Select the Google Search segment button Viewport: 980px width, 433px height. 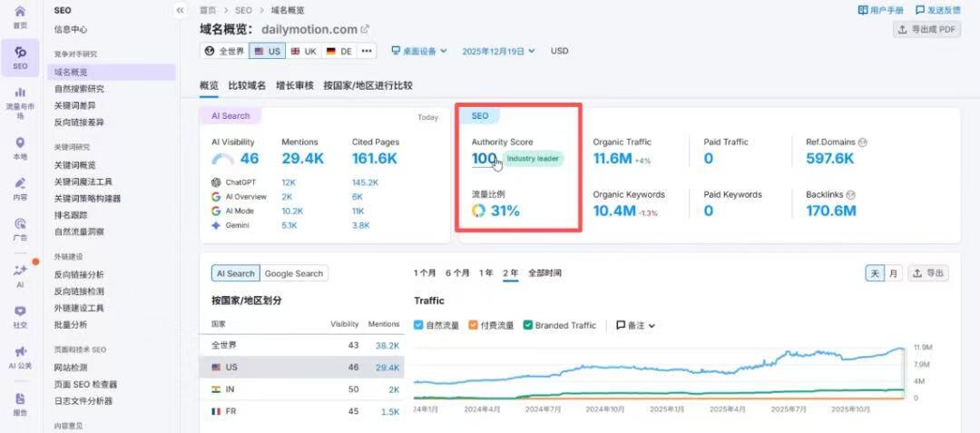(294, 273)
